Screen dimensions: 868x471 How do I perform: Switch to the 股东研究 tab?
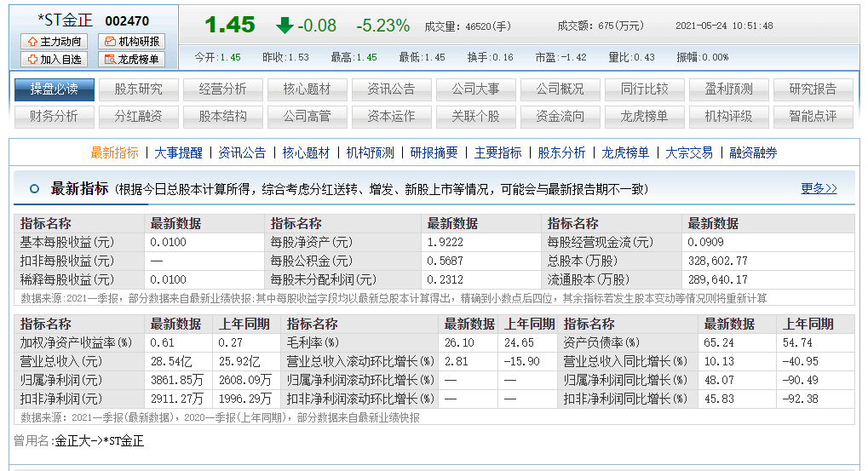tap(139, 89)
